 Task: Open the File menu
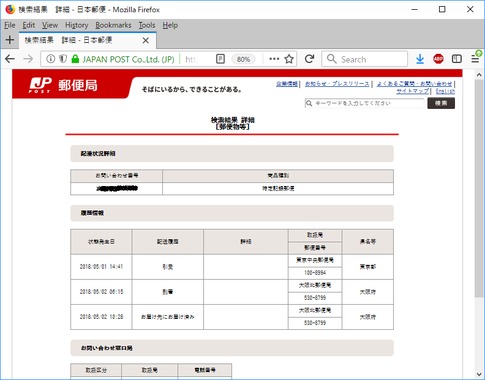pyautogui.click(x=10, y=25)
